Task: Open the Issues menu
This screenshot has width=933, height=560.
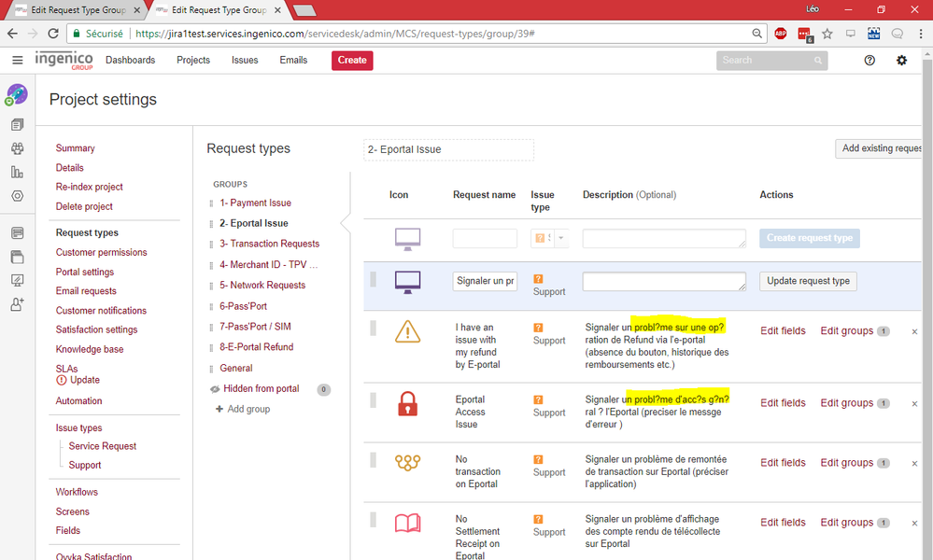Action: tap(245, 60)
